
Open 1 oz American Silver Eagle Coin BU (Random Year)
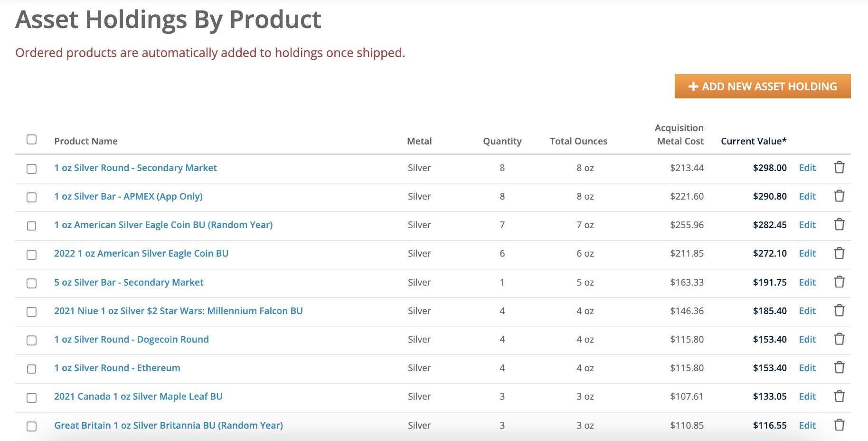pos(163,225)
